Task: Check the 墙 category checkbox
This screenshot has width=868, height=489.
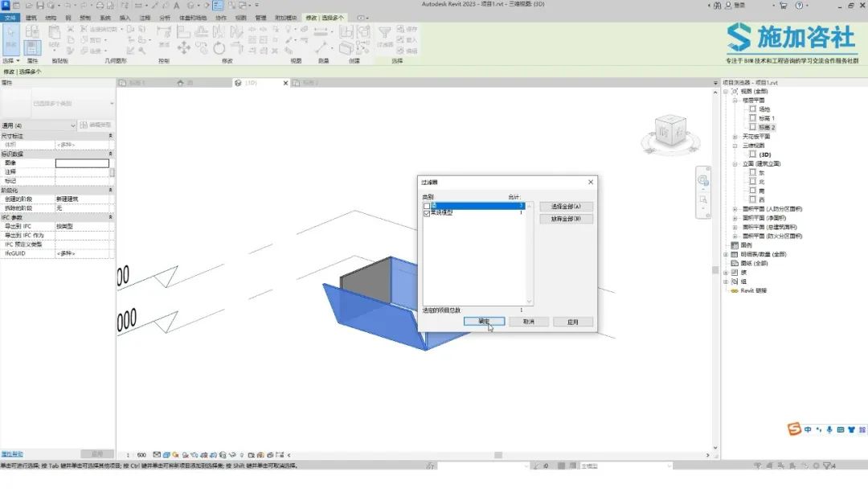Action: (x=427, y=207)
